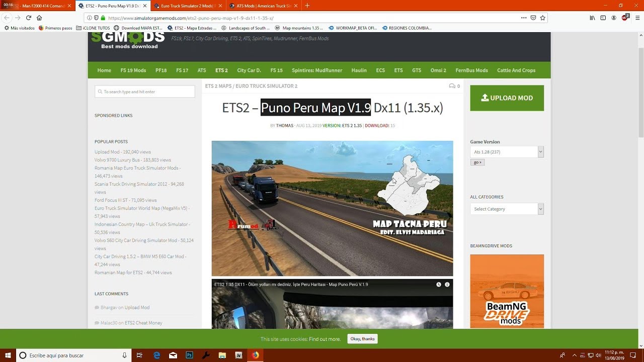Reload the page with the refresh icon
This screenshot has width=644, height=362.
pos(29,18)
